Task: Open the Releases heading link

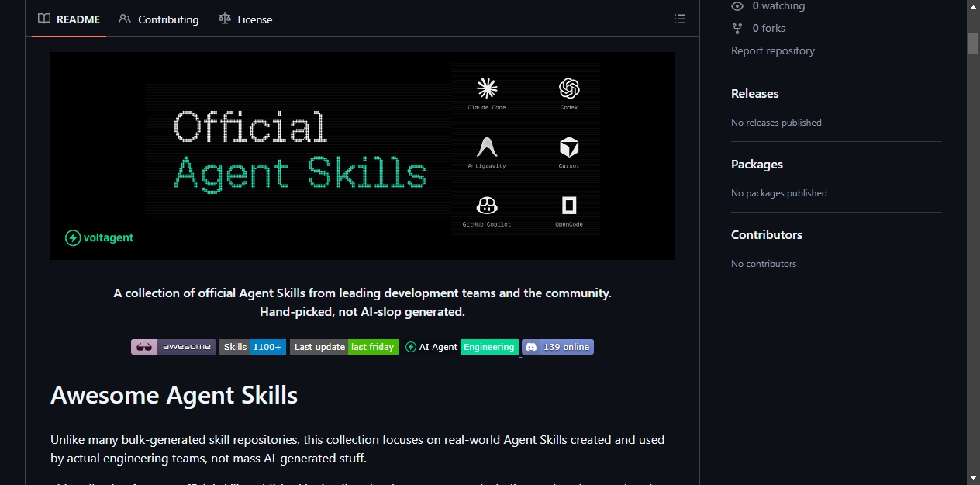Action: (x=754, y=93)
